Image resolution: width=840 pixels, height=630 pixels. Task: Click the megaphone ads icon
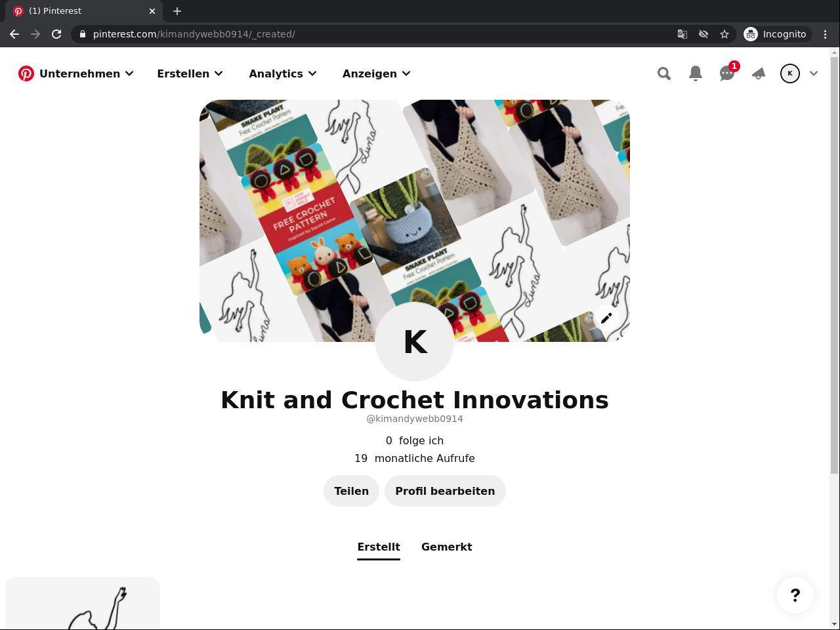point(759,73)
